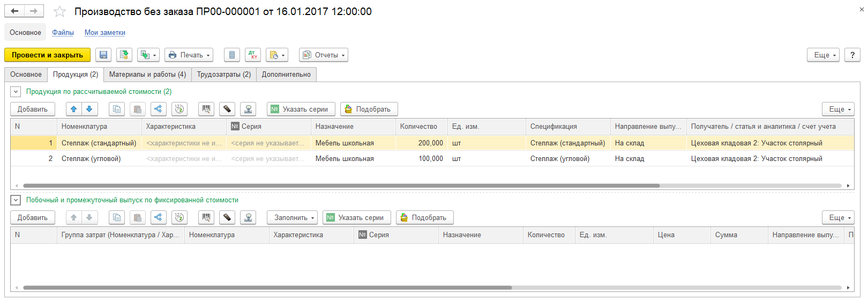Open the Печать dropdown menu
The height and width of the screenshot is (300, 868).
189,55
